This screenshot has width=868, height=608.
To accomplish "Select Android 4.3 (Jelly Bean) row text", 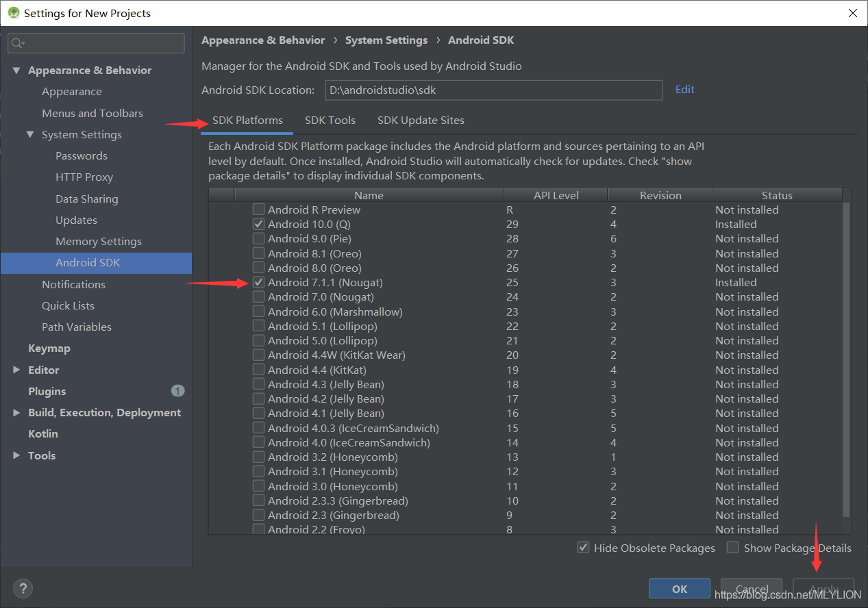I will tap(326, 384).
